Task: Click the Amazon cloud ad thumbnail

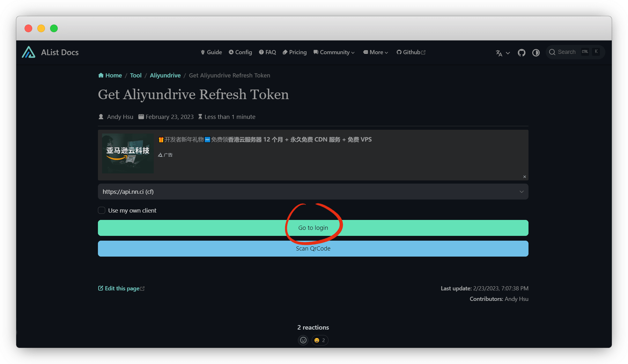Action: [x=128, y=153]
